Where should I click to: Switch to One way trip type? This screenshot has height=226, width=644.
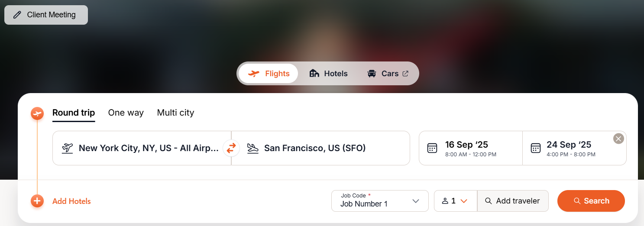tap(126, 113)
